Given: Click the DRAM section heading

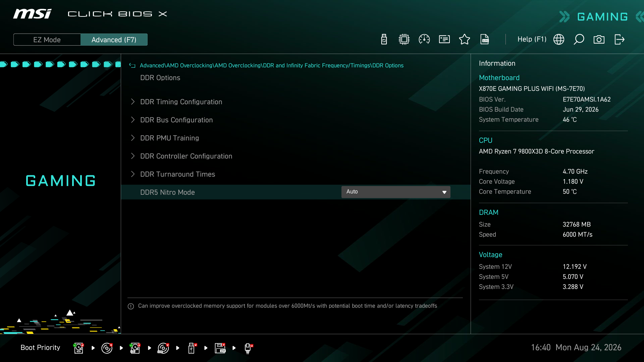Looking at the screenshot, I should (x=488, y=213).
